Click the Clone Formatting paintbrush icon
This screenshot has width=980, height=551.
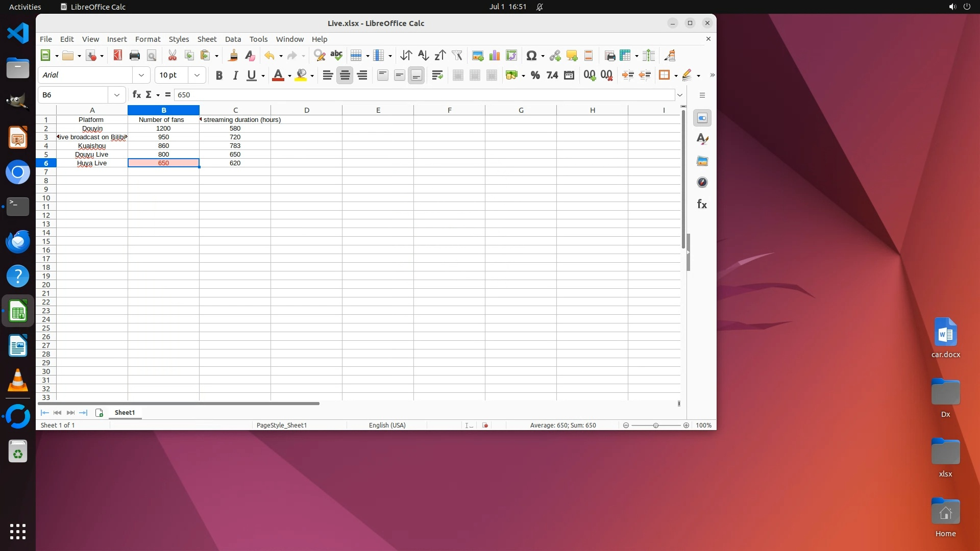pyautogui.click(x=233, y=56)
